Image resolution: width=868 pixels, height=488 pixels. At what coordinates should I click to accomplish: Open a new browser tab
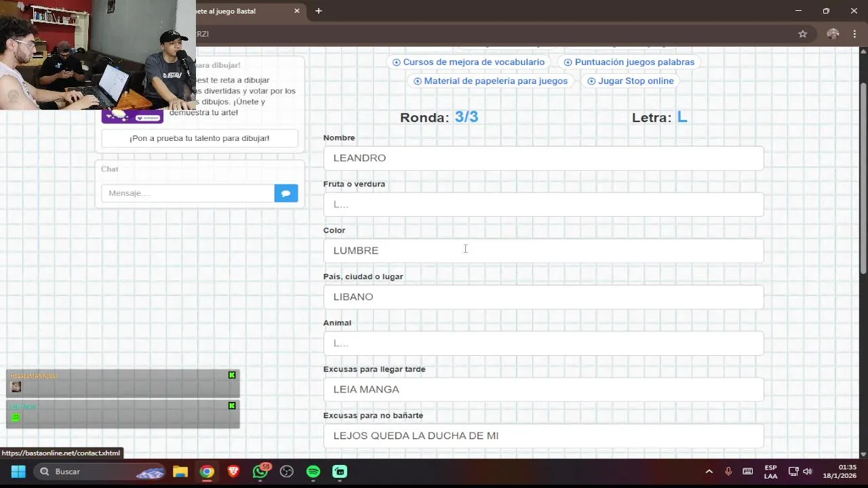point(319,11)
